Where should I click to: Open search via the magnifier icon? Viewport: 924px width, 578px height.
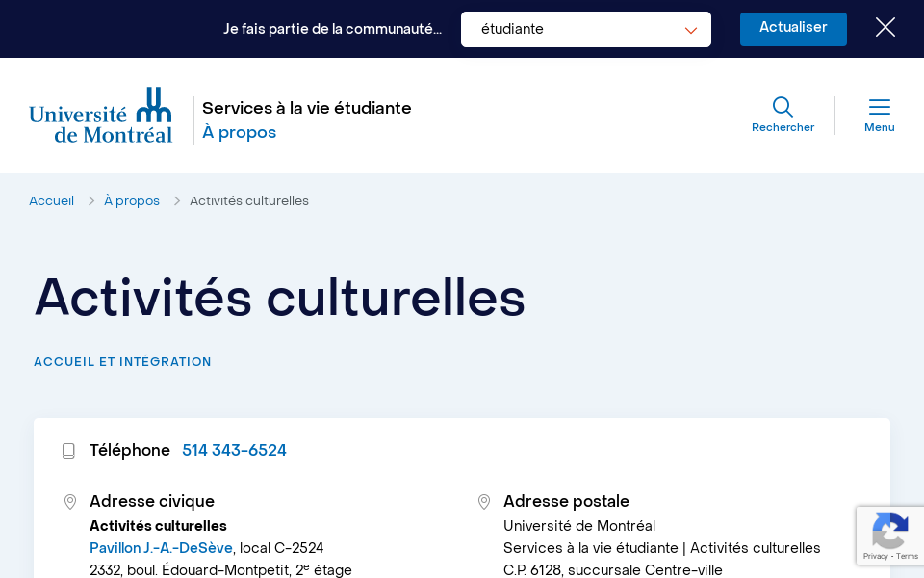[x=783, y=106]
